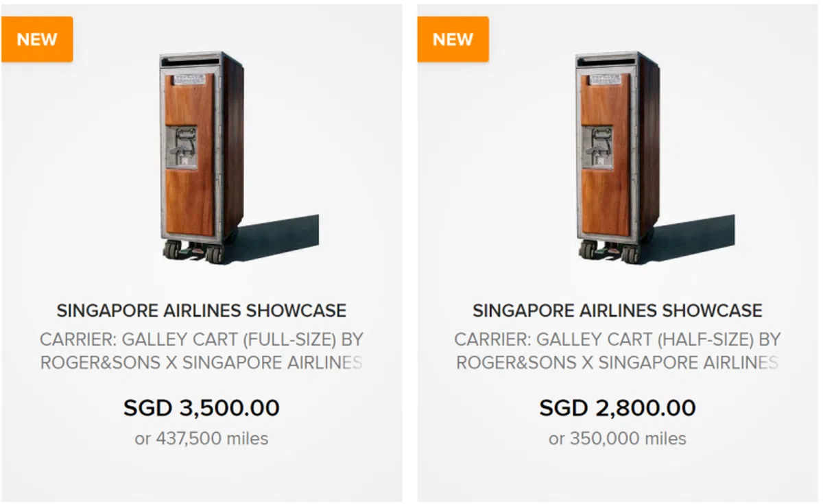
Task: Click the NEW badge on the full-size cart
Action: 37,39
